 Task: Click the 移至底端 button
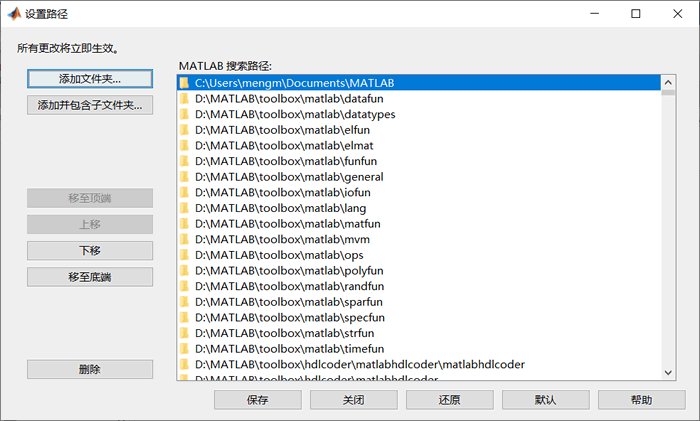pos(90,277)
